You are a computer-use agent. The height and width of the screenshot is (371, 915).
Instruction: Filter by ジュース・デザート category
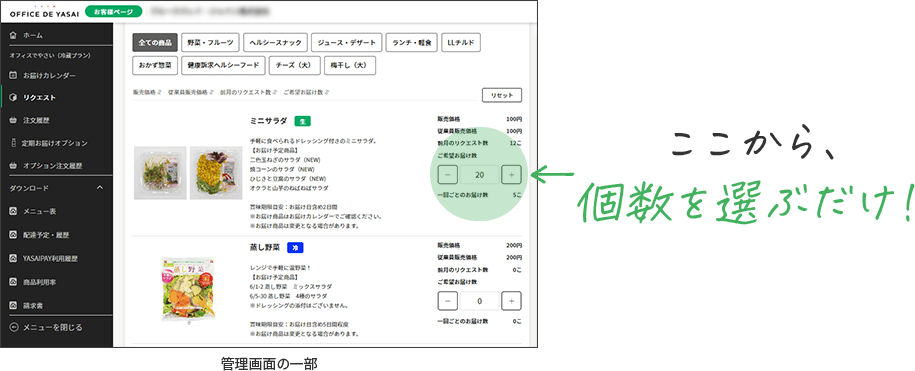347,43
